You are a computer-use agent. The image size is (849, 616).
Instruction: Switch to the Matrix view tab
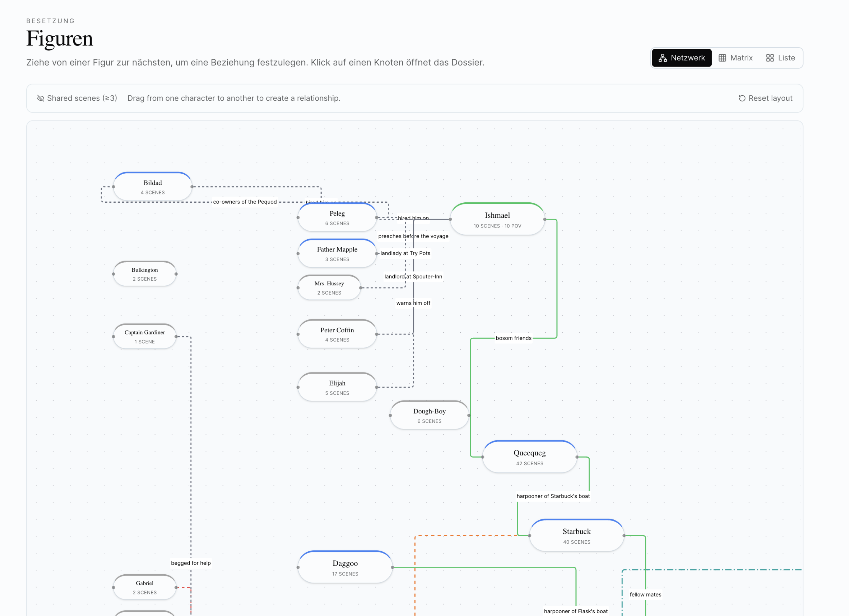pyautogui.click(x=735, y=58)
